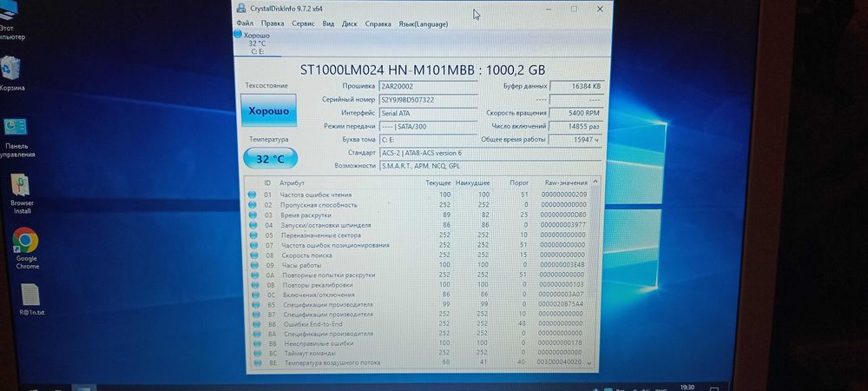Open the R@1n.txt desktop file

31,300
